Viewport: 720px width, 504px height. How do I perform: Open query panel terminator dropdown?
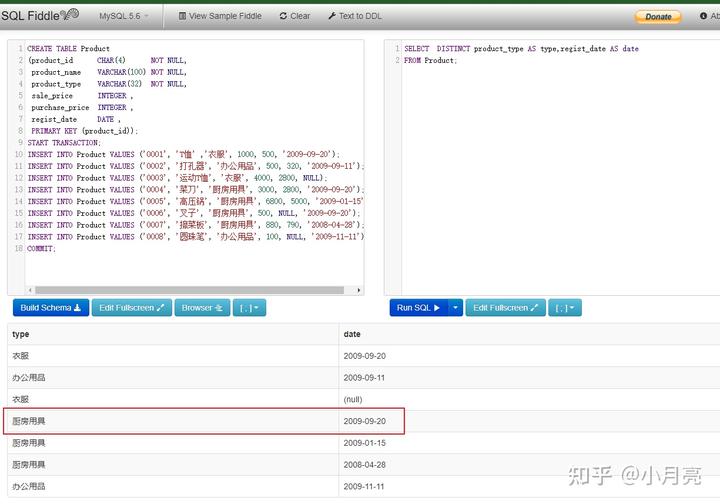point(565,308)
